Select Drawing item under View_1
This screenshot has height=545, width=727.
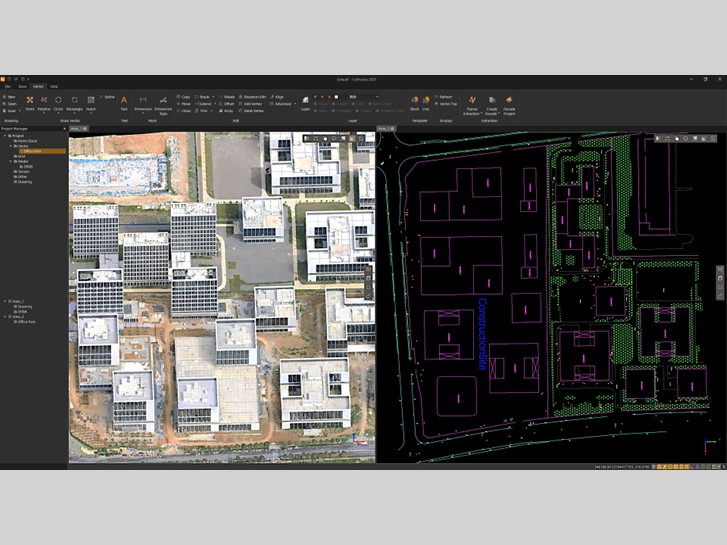tap(25, 307)
